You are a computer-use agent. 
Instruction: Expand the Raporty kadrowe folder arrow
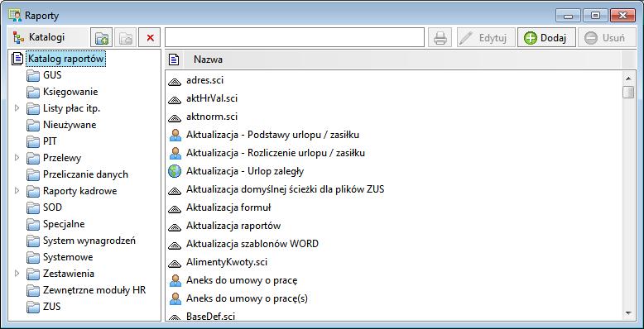pyautogui.click(x=17, y=191)
